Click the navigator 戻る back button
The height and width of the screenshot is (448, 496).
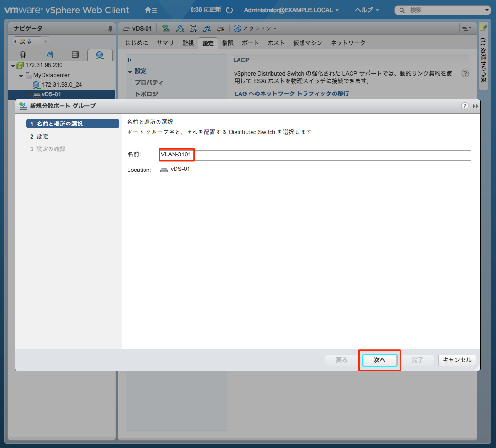[26, 41]
